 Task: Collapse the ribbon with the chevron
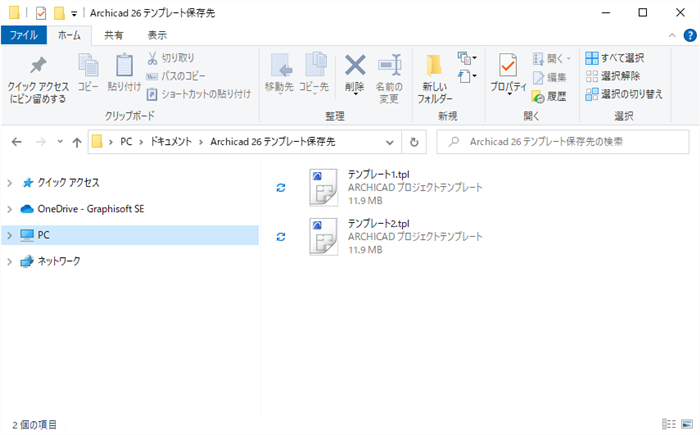click(672, 36)
